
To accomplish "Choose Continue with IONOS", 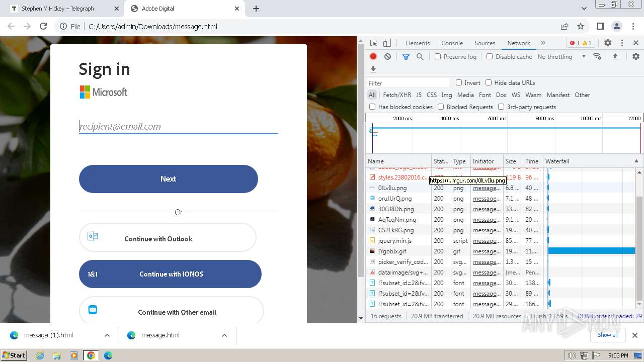I will 170,274.
